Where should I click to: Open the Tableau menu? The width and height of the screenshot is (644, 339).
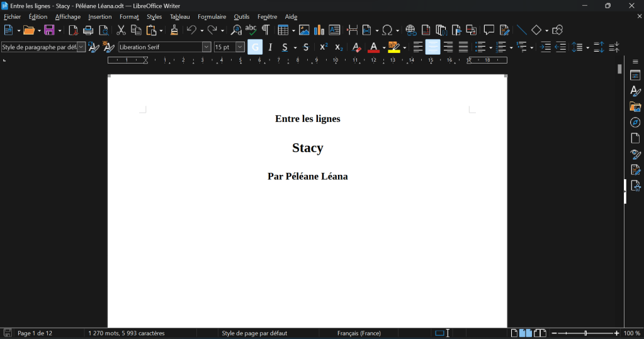coord(179,17)
